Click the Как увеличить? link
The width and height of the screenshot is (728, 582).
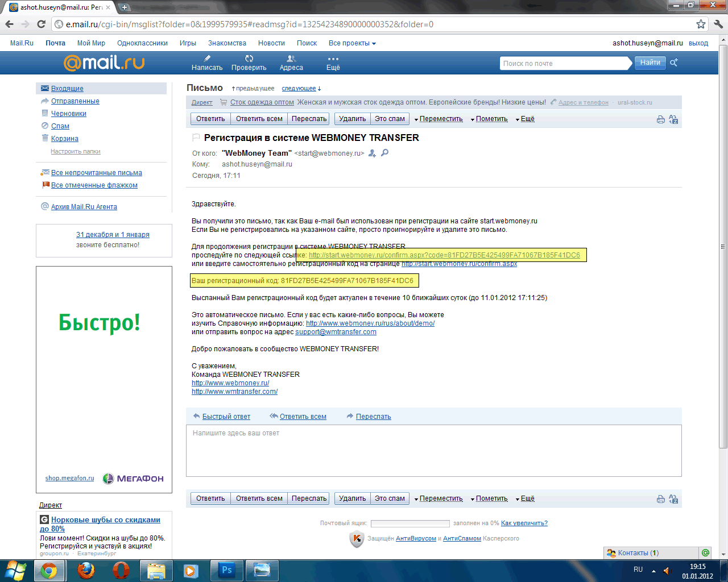524,523
